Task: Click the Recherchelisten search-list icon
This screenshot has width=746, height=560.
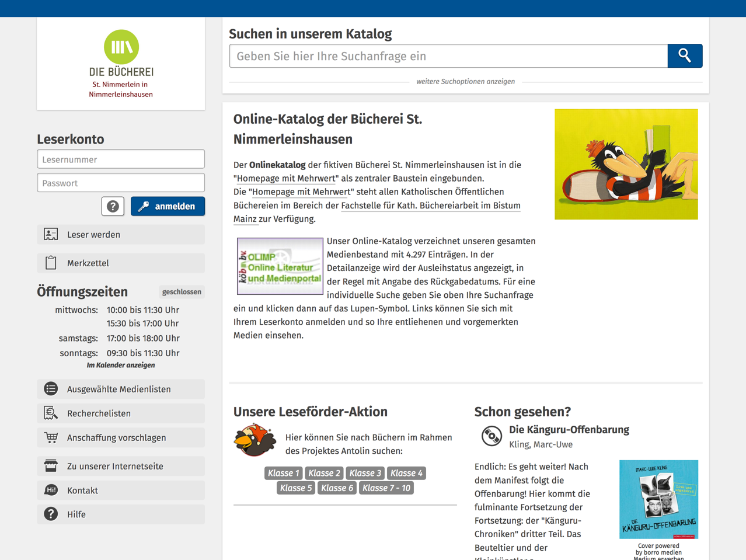Action: [x=51, y=413]
